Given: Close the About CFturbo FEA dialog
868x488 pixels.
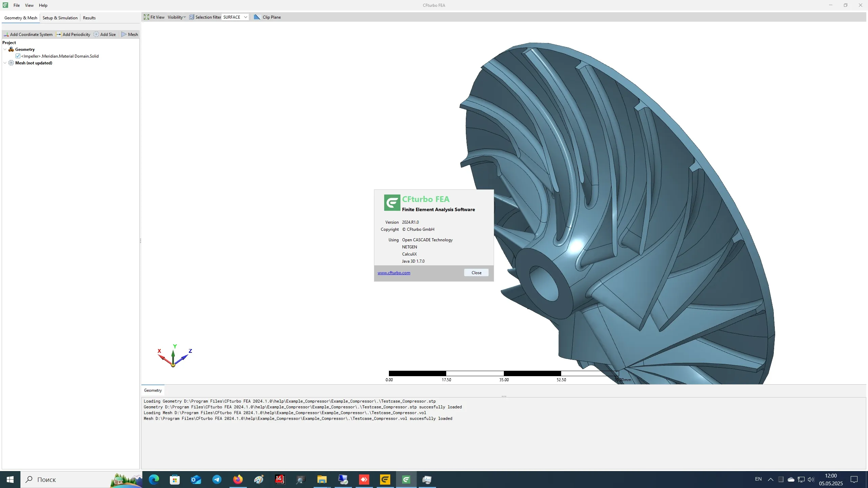Looking at the screenshot, I should tap(476, 272).
